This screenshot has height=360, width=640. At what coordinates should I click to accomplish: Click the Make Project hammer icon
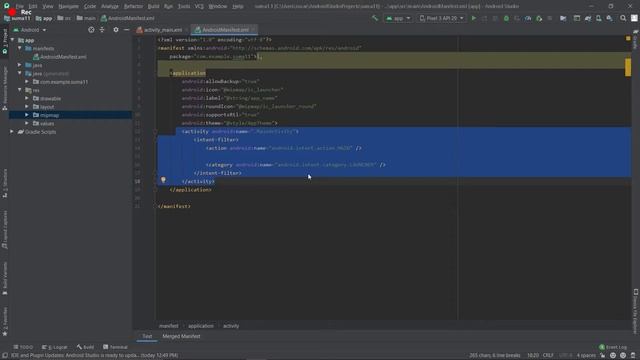(375, 18)
